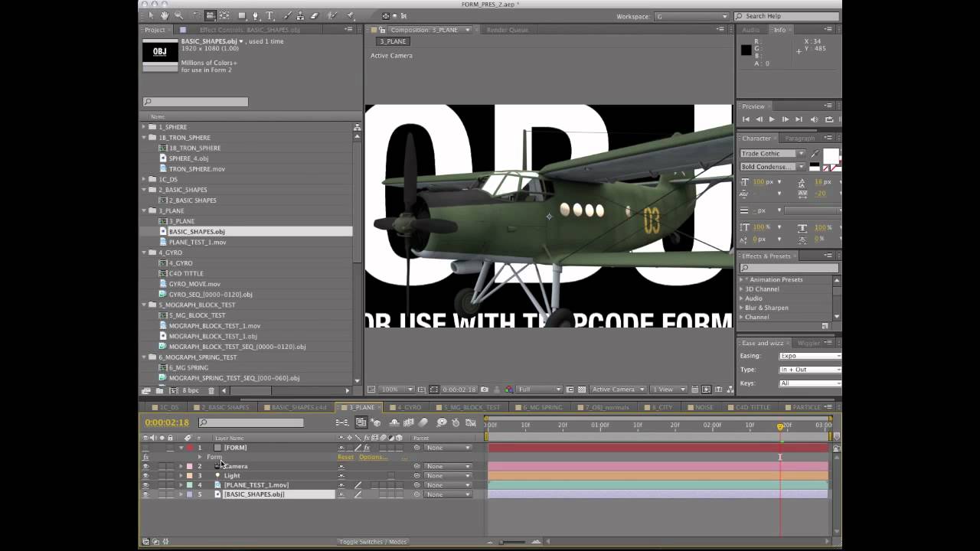
Task: Jump to first frame in Preview panel
Action: click(746, 119)
